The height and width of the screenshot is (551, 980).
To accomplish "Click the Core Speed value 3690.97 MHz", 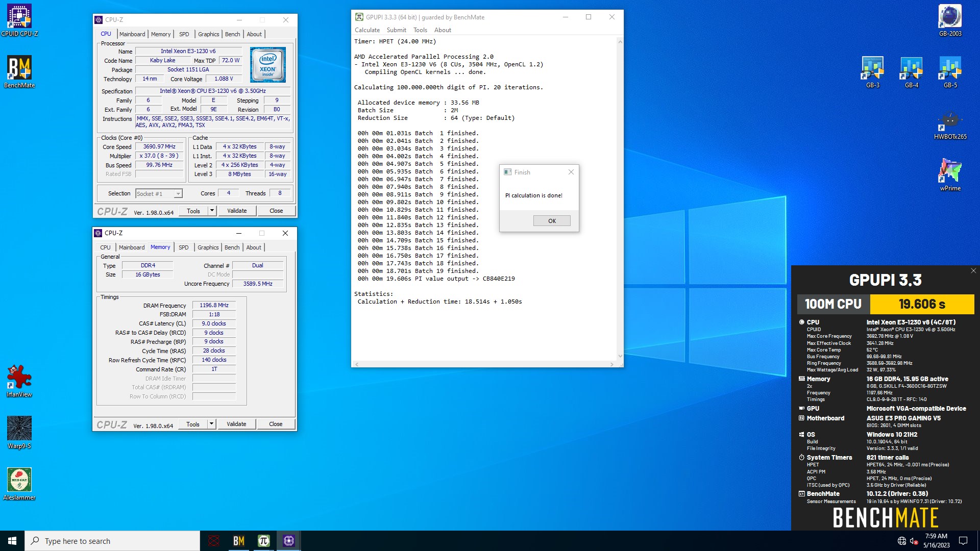I will point(159,147).
